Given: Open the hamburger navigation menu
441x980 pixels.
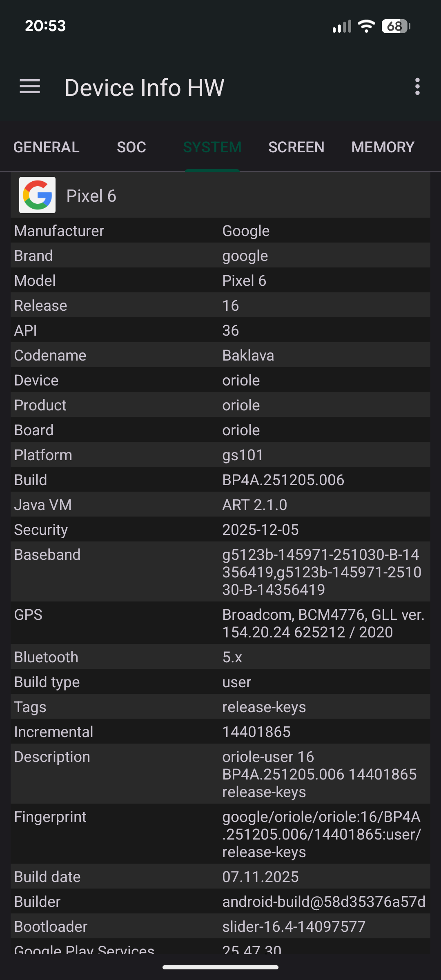Looking at the screenshot, I should 30,87.
